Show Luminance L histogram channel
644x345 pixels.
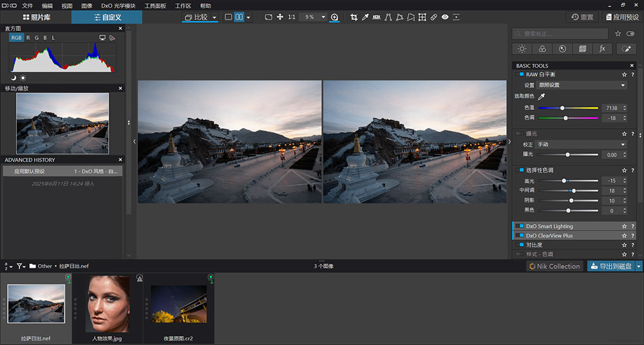pyautogui.click(x=53, y=38)
